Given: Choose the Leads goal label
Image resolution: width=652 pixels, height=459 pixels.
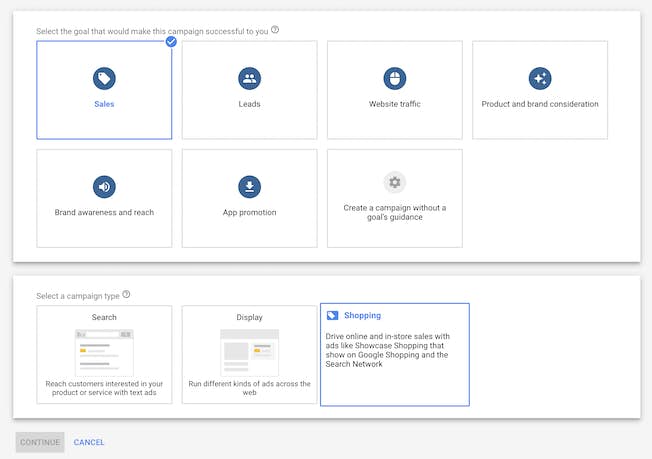Looking at the screenshot, I should point(249,104).
